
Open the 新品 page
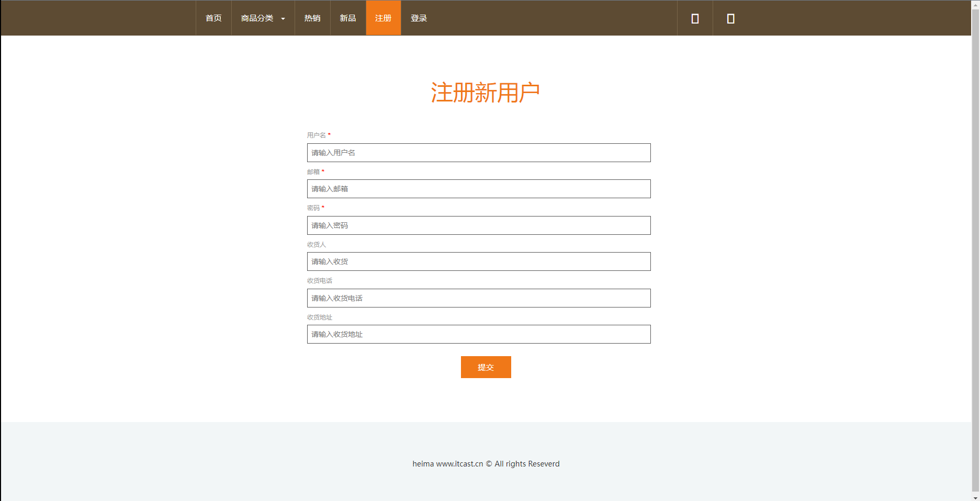[348, 18]
